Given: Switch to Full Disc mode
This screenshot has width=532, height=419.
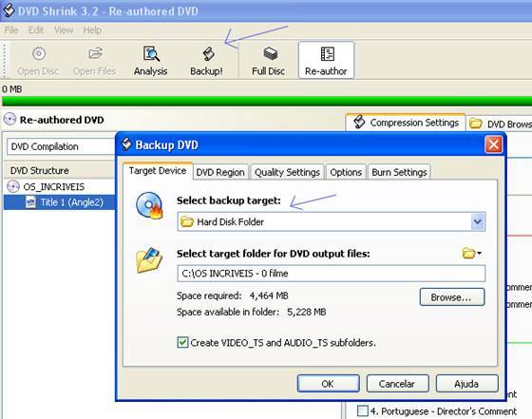Looking at the screenshot, I should (268, 61).
